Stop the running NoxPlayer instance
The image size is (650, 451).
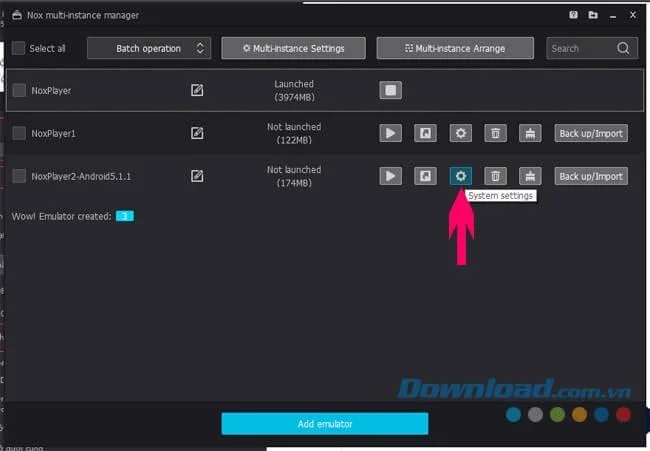click(390, 90)
